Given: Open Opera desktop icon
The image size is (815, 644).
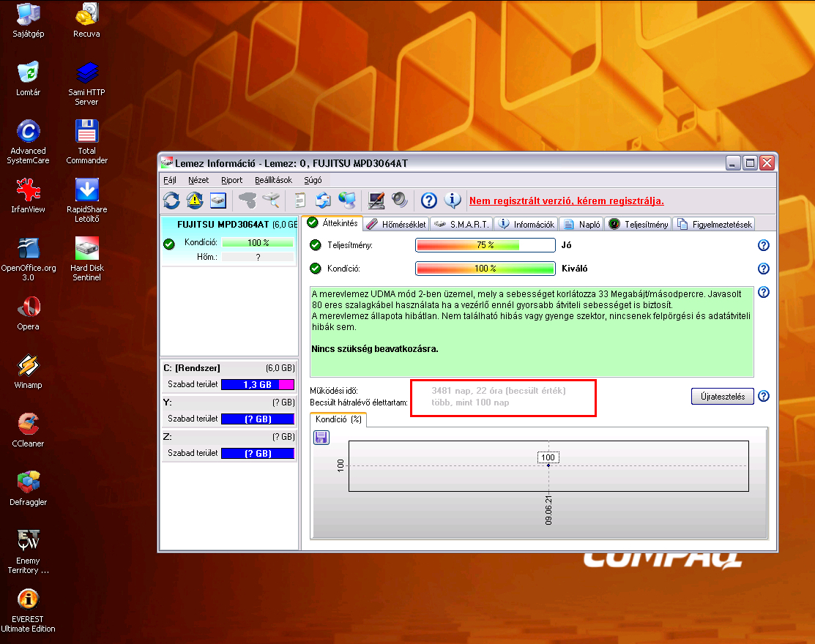Looking at the screenshot, I should [x=28, y=313].
